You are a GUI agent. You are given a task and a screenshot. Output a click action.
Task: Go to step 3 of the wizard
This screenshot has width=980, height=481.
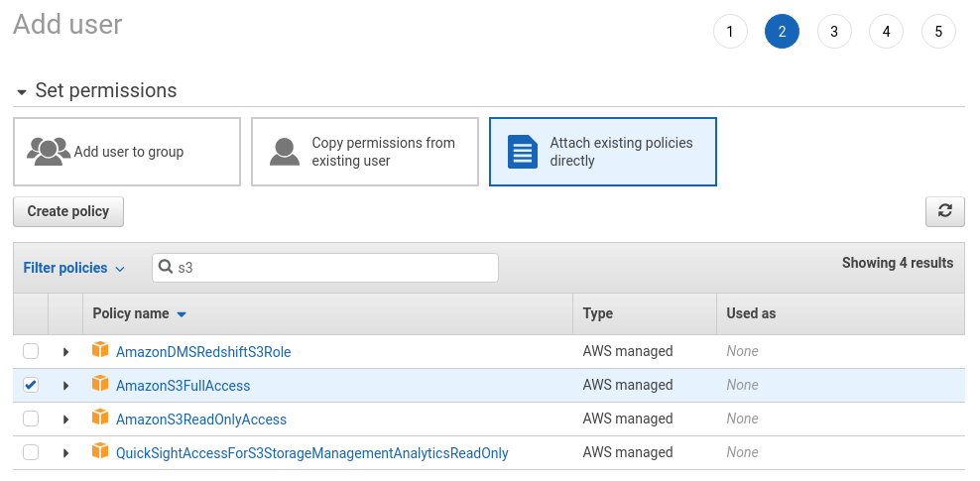[834, 32]
